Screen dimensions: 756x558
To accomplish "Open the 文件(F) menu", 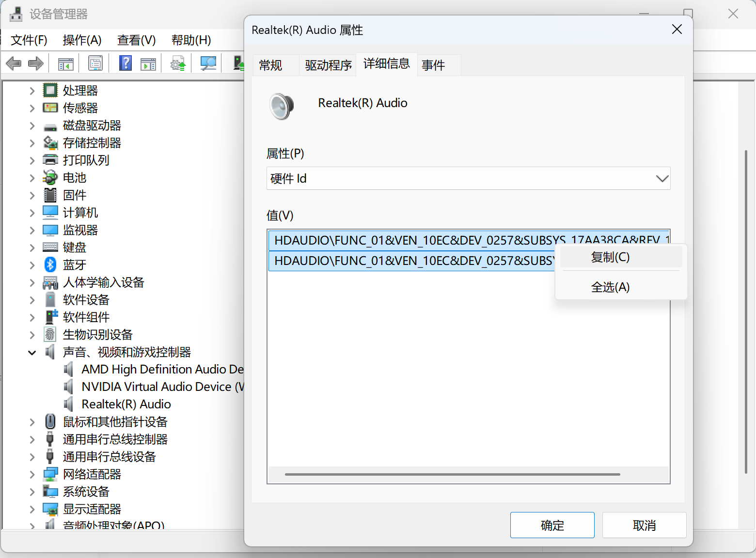I will pyautogui.click(x=29, y=40).
